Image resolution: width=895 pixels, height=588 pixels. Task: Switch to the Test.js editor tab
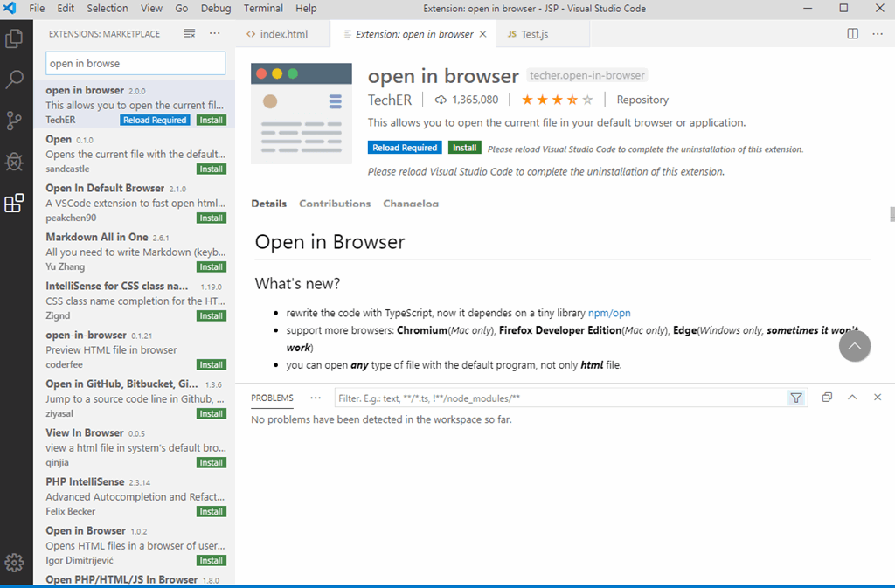click(x=534, y=33)
